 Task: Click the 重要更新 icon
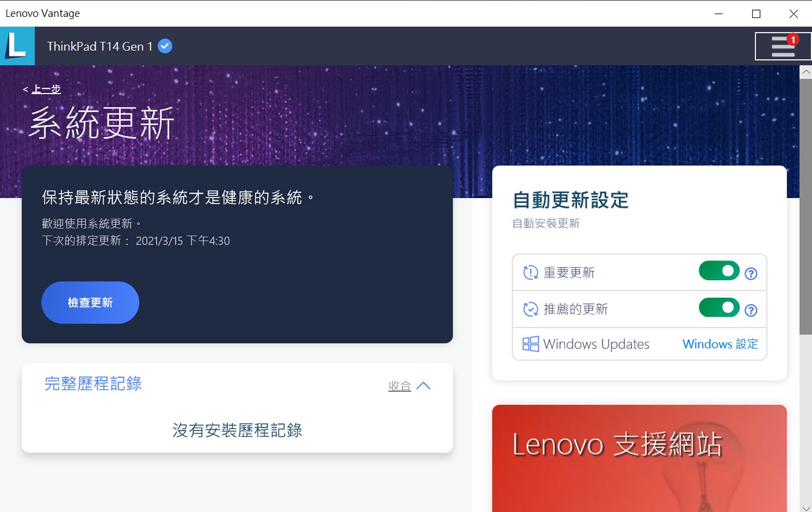point(531,273)
